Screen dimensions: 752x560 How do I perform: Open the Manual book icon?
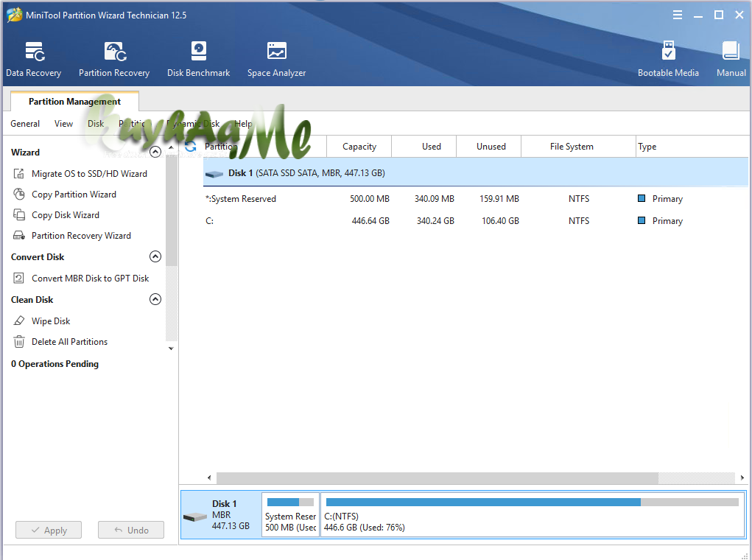point(731,59)
